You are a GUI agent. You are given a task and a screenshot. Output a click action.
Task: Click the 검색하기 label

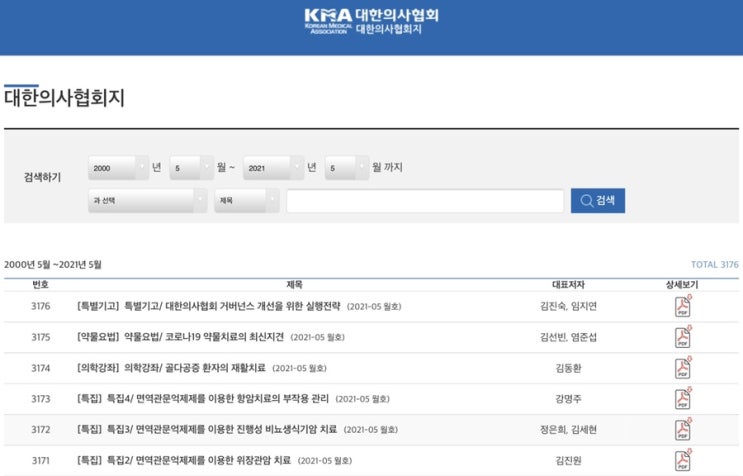[43, 177]
